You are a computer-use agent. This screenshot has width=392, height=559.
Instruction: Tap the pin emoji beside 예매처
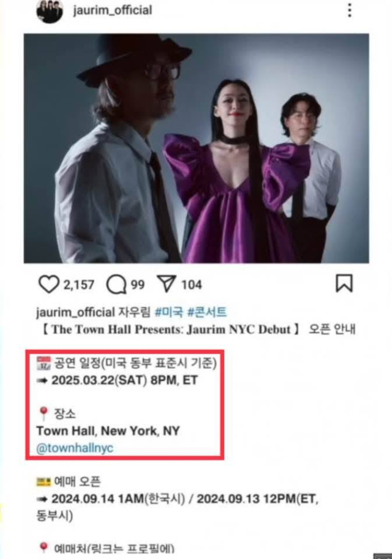click(43, 547)
